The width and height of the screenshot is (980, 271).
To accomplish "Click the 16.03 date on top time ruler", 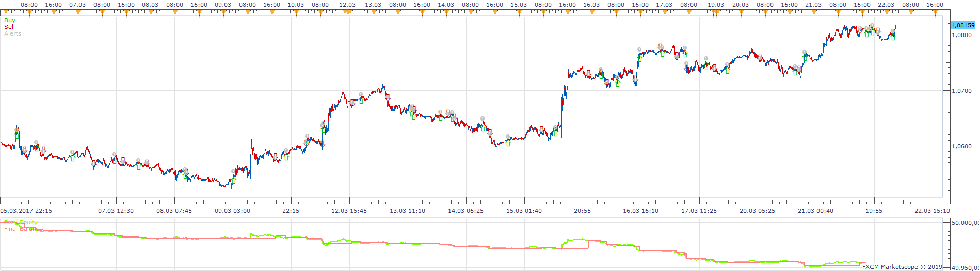I will (x=591, y=5).
